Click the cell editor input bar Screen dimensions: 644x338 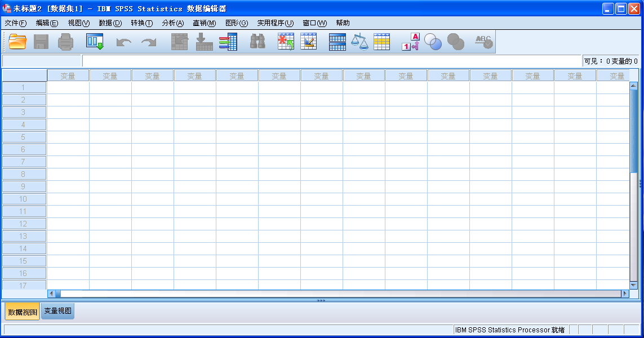pos(332,61)
